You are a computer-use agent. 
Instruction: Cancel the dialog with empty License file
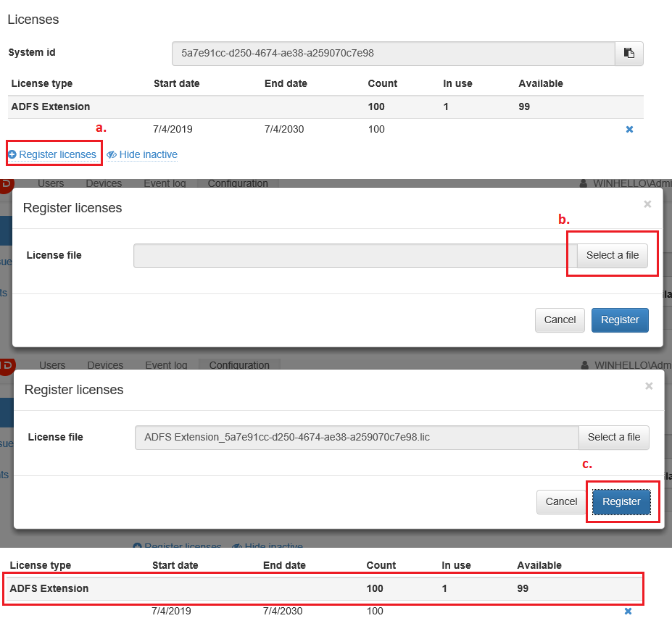[560, 320]
